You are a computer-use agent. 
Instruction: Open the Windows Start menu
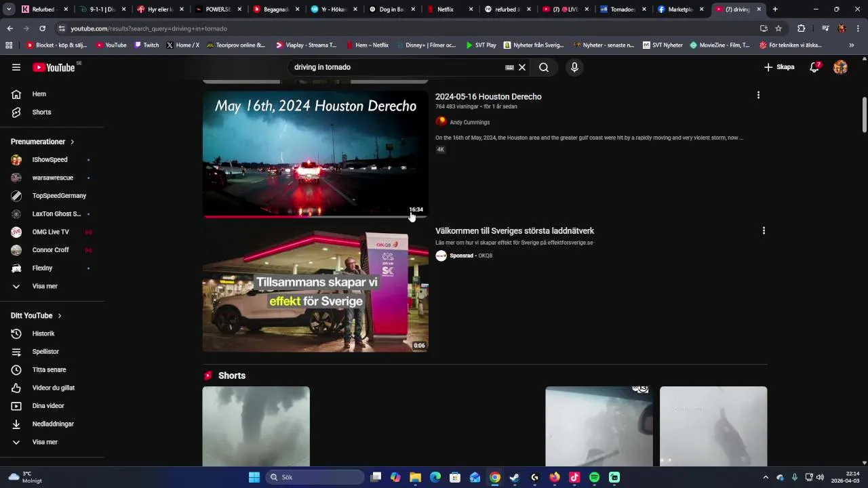click(254, 477)
